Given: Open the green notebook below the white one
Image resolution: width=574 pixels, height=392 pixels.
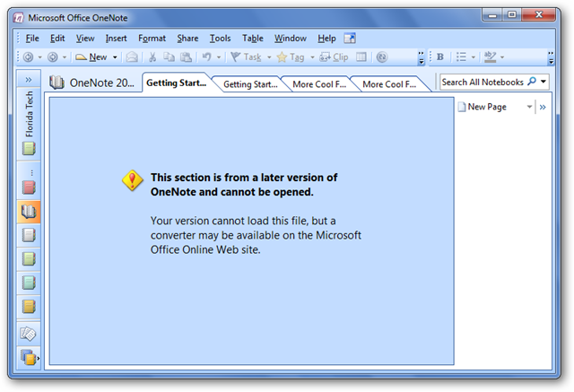Looking at the screenshot, I should tap(29, 258).
